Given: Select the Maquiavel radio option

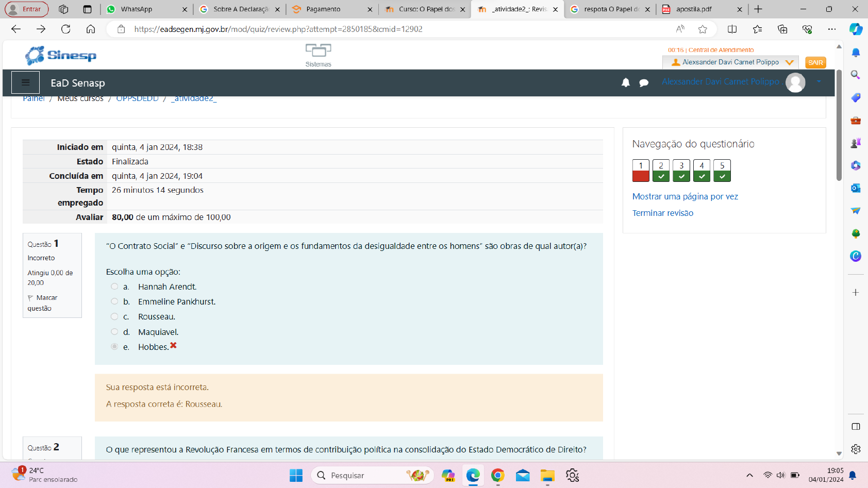Looking at the screenshot, I should point(114,332).
